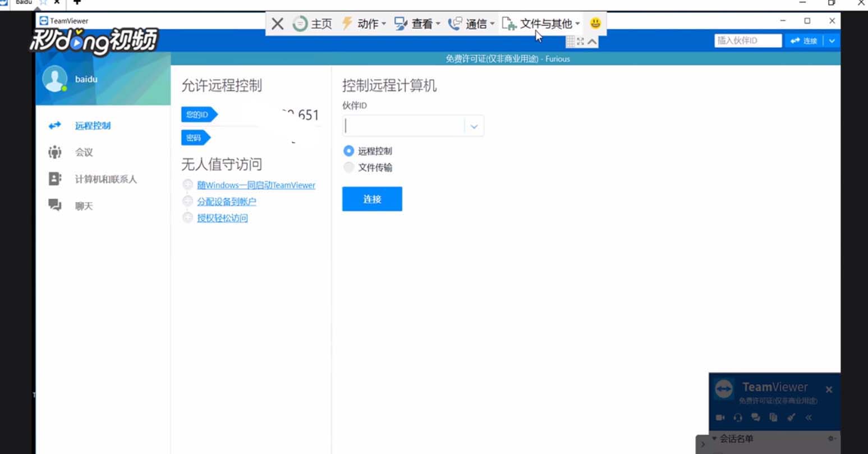868x454 pixels.
Task: Click the 插入伙伴ID field in the header
Action: coord(748,40)
